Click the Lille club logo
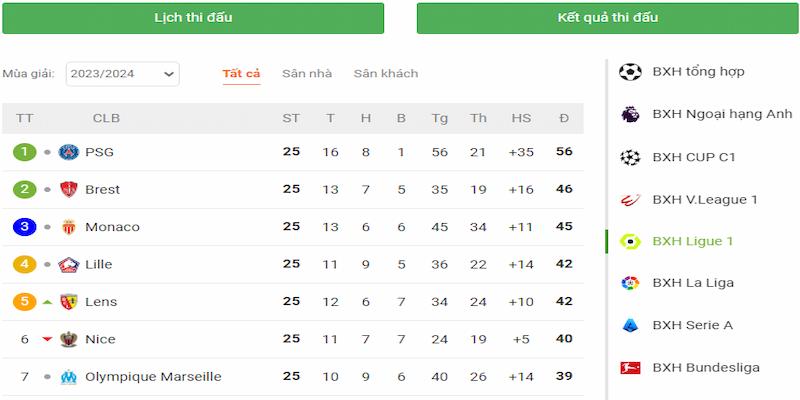 (69, 265)
